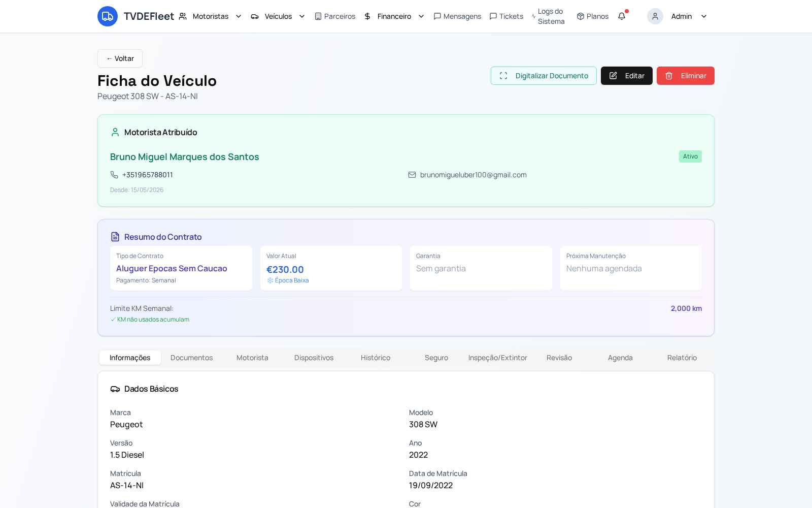Click the Veículos car icon in navbar
Viewport: 812px width, 508px height.
coord(255,16)
